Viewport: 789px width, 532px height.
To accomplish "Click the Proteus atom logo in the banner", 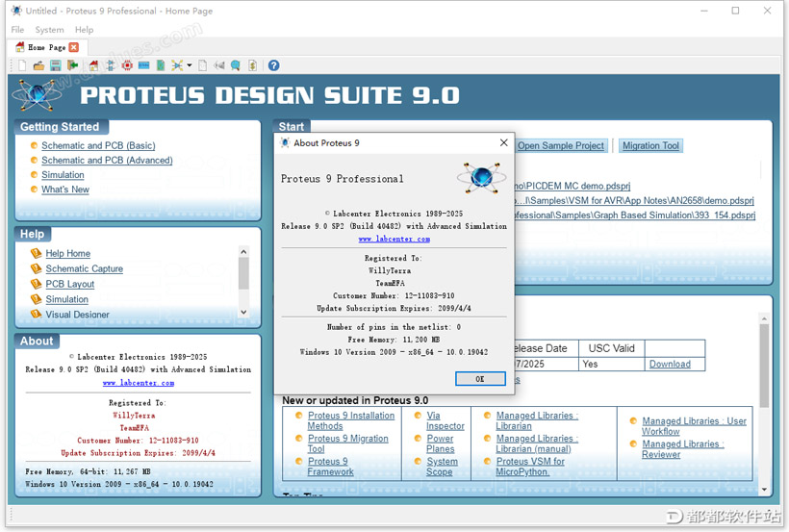I will 38,94.
